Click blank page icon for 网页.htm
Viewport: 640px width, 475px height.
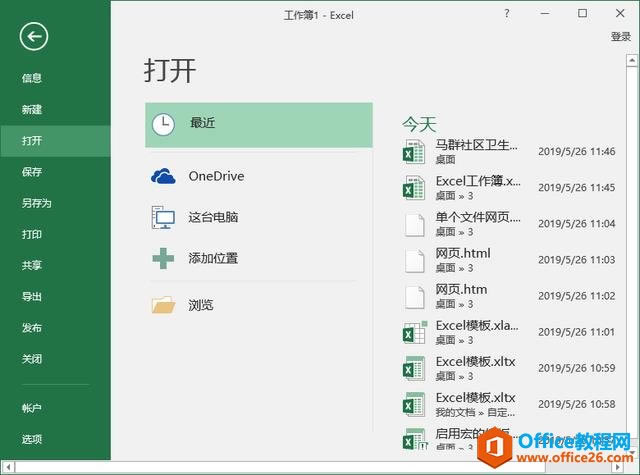click(x=414, y=297)
